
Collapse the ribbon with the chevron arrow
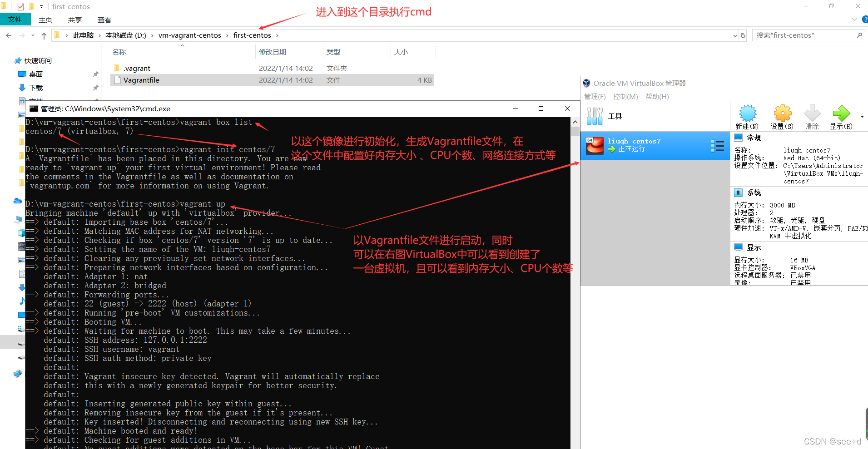854,20
